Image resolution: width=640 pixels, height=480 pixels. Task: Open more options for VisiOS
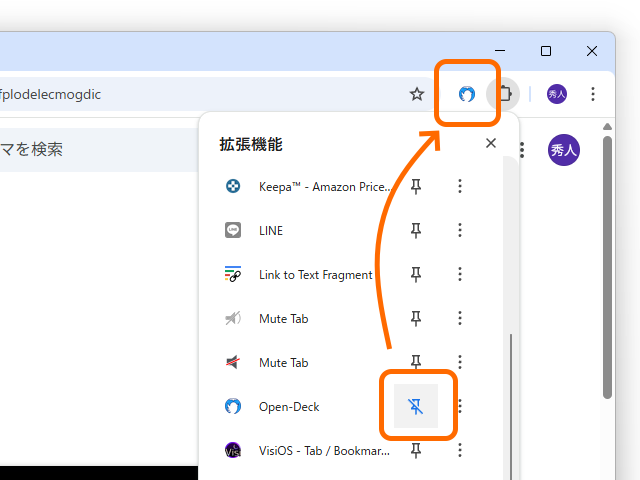(x=460, y=450)
